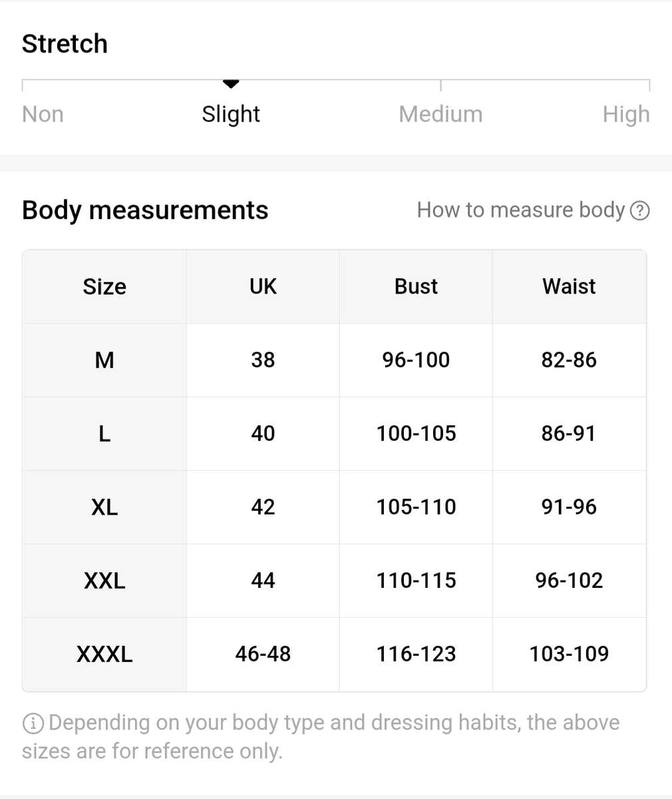Select the High stretch label
This screenshot has width=672, height=799.
tap(625, 115)
